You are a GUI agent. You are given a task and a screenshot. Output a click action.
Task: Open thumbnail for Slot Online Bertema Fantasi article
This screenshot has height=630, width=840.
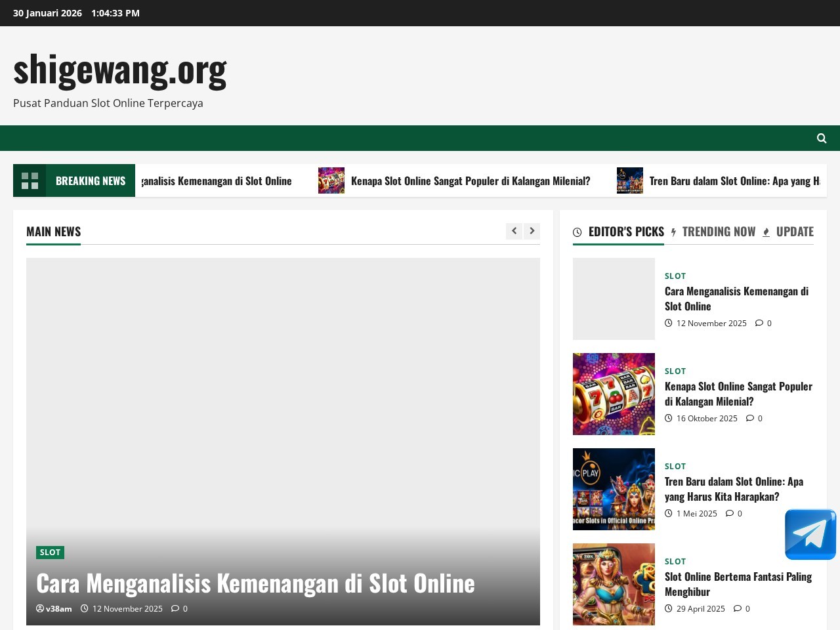(614, 584)
